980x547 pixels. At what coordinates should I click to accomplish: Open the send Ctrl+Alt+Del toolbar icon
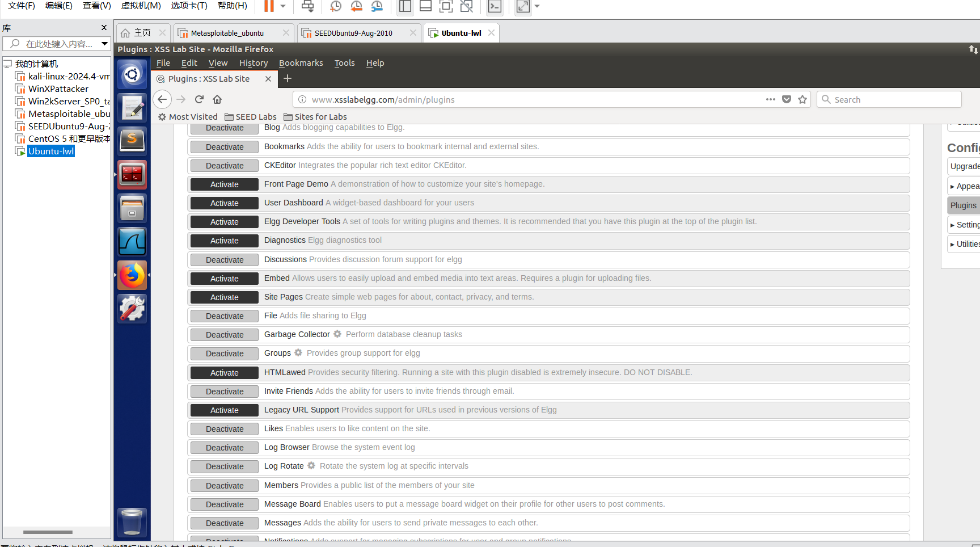tap(307, 6)
